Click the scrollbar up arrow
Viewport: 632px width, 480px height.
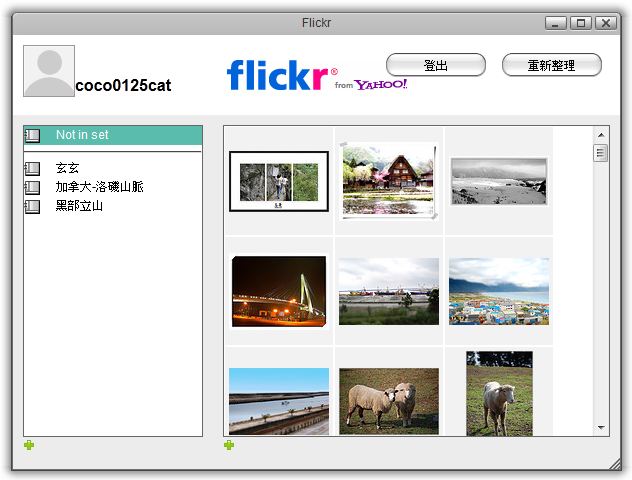(x=601, y=134)
